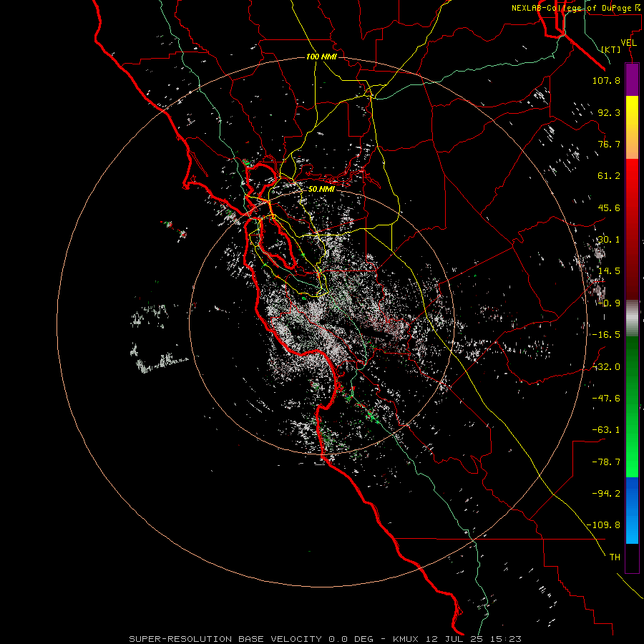The image size is (644, 644).
Task: Click the 50 NMI range ring label
Action: pyautogui.click(x=321, y=190)
